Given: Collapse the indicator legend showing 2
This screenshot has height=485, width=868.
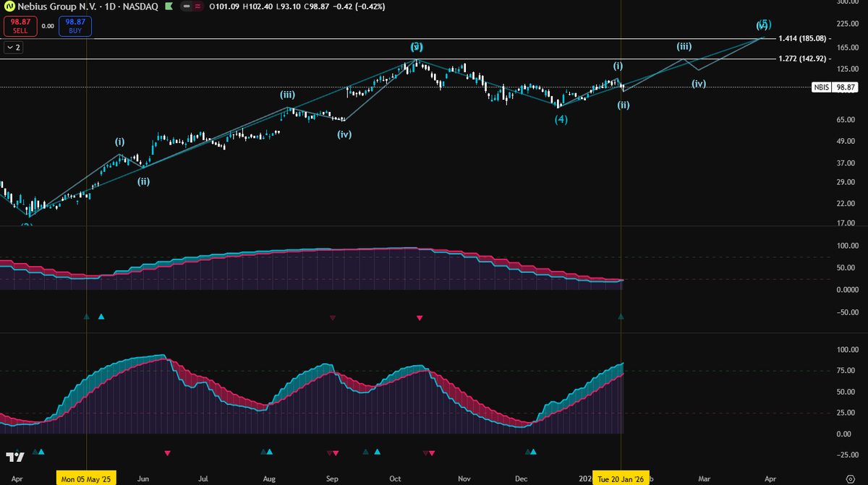Looking at the screenshot, I should tap(13, 48).
